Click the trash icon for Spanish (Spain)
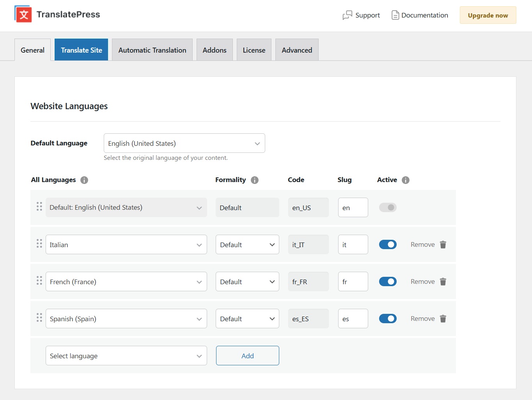This screenshot has width=532, height=400. coord(443,319)
